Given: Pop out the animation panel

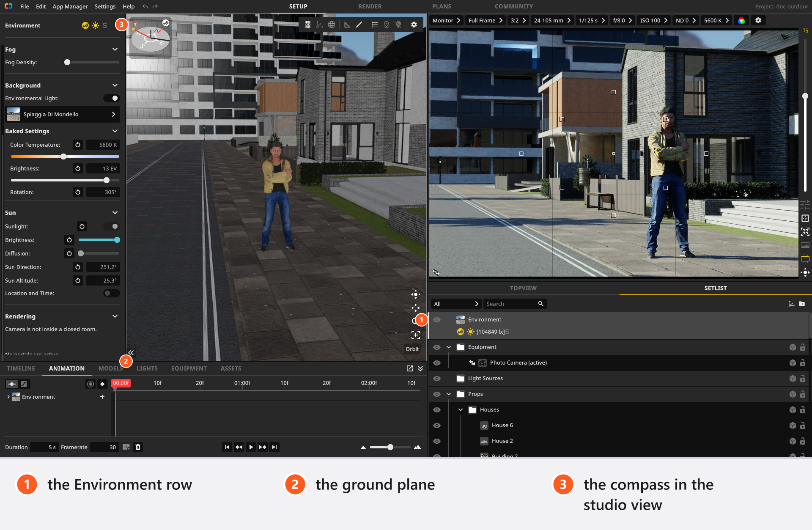Looking at the screenshot, I should tap(409, 368).
